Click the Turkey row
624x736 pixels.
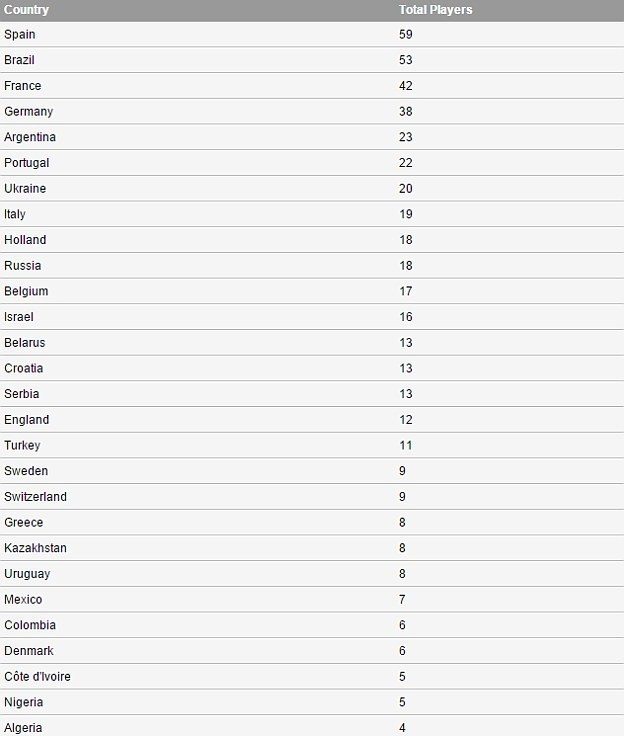coord(22,445)
